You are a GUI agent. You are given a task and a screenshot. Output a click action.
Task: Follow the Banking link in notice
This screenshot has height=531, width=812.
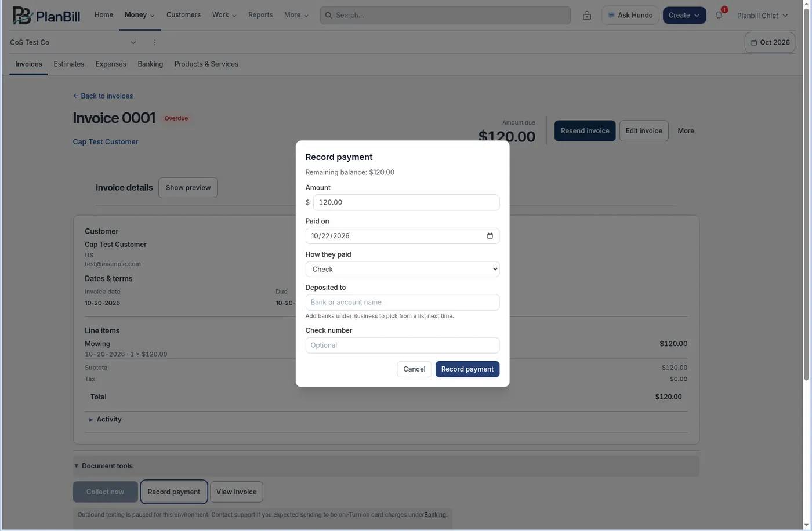point(435,515)
